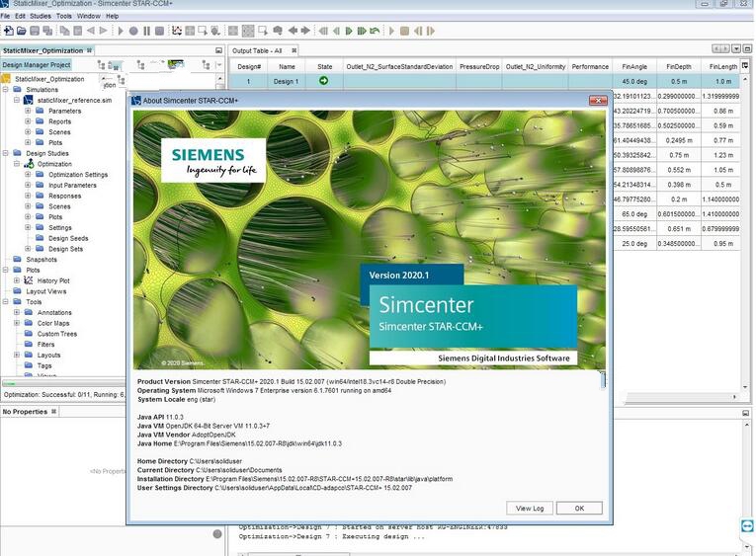
Task: Click the green running State icon of Design 1
Action: coord(323,81)
